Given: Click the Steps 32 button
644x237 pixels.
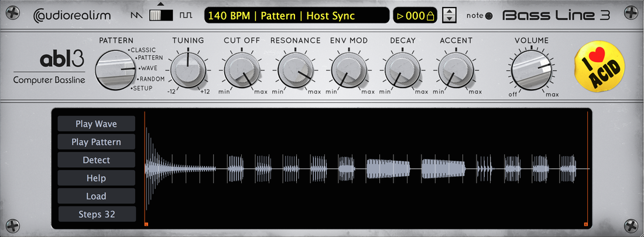Looking at the screenshot, I should (97, 214).
